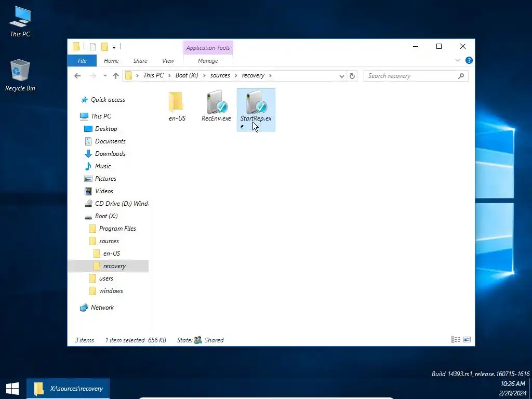Open sources folder in tree

click(x=104, y=241)
